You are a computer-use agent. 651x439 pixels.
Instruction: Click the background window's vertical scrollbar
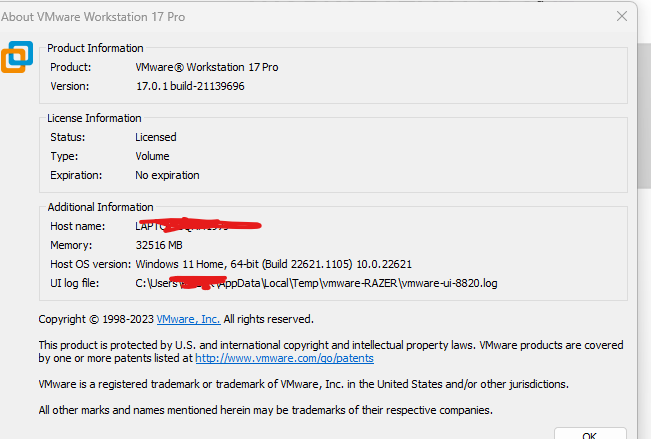[x=644, y=116]
